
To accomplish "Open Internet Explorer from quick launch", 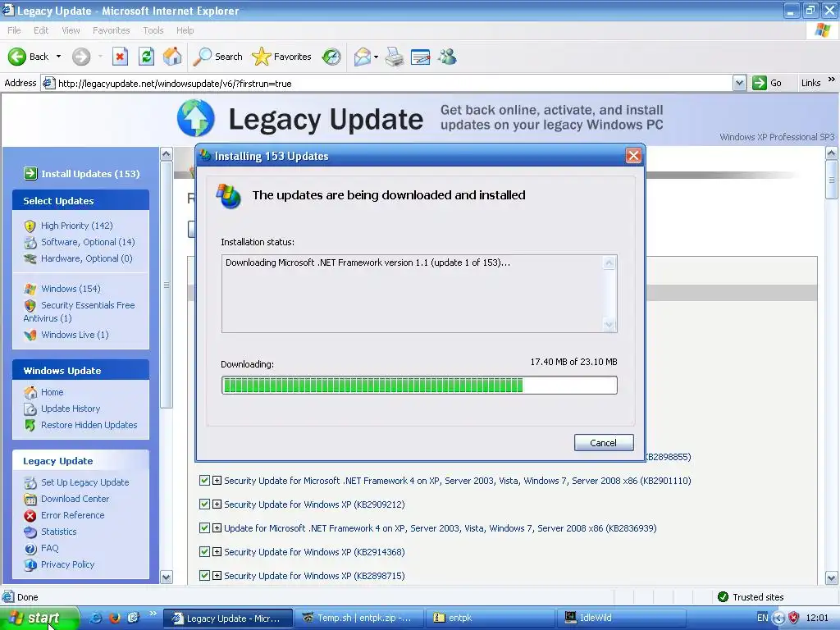I will tap(97, 618).
